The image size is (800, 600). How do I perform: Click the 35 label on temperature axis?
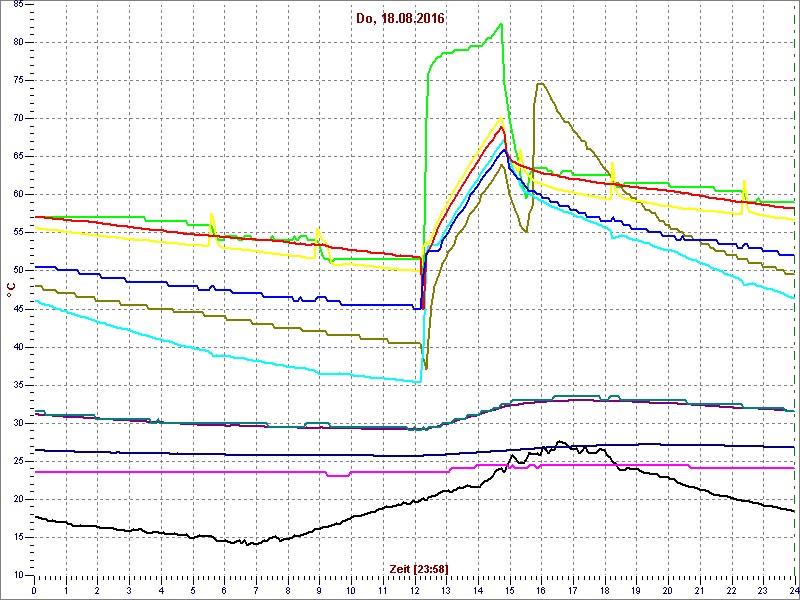click(x=17, y=385)
